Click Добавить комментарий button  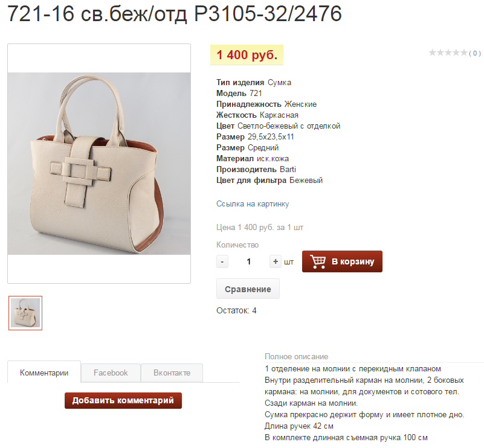[x=123, y=400]
